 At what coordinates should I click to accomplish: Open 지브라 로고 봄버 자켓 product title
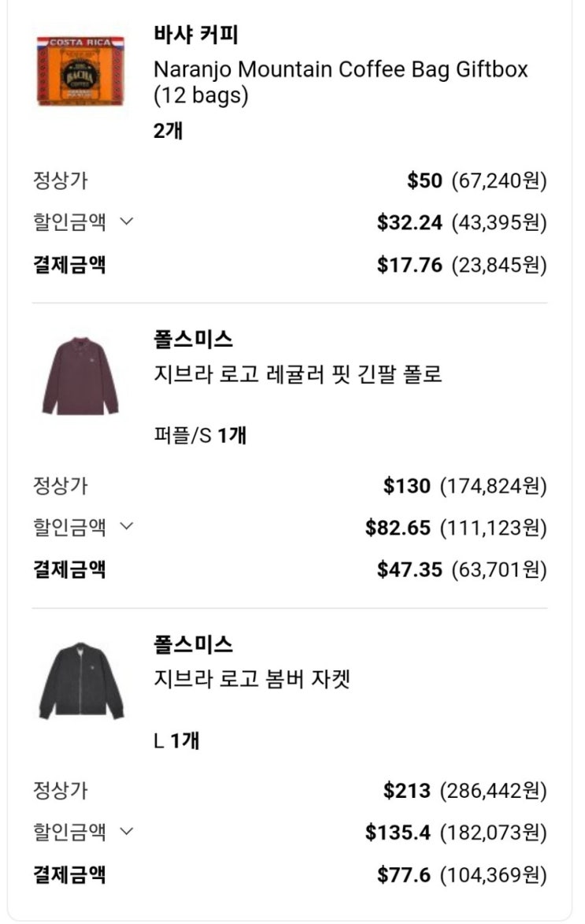click(251, 679)
